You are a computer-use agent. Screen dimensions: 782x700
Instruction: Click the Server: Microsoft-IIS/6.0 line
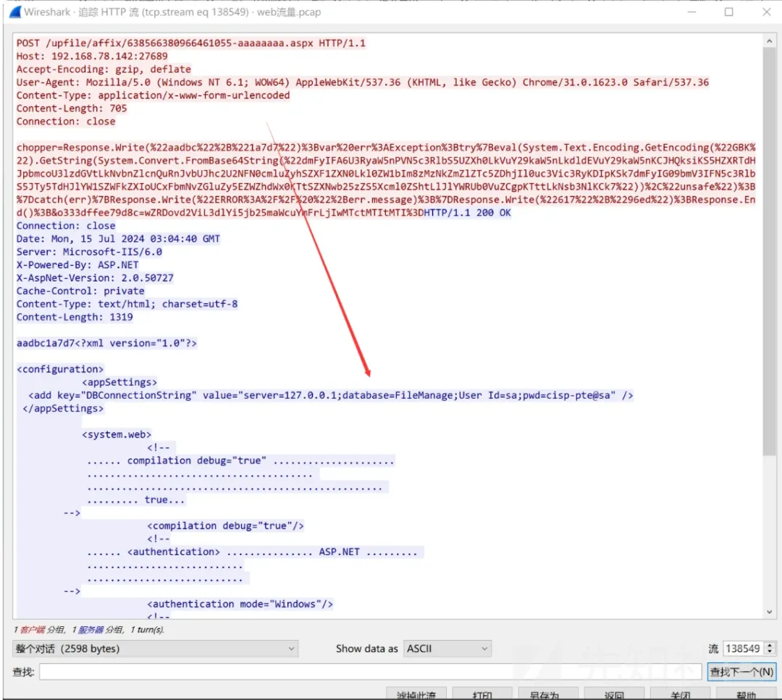click(89, 252)
